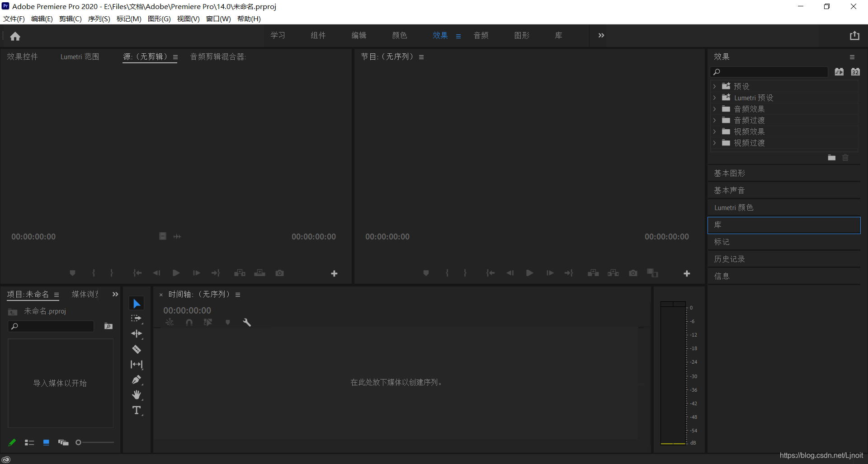Click Lift button in Program monitor
The image size is (868, 464).
(594, 273)
